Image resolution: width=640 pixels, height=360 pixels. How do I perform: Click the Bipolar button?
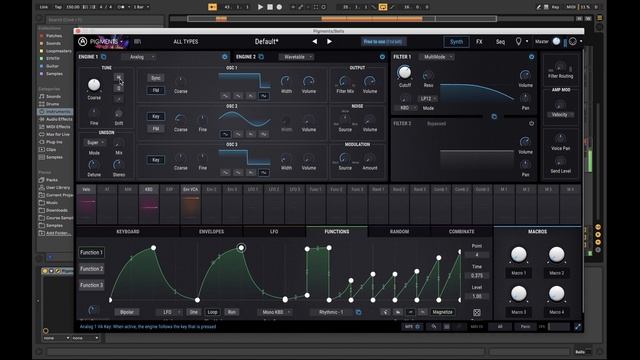[x=127, y=312]
